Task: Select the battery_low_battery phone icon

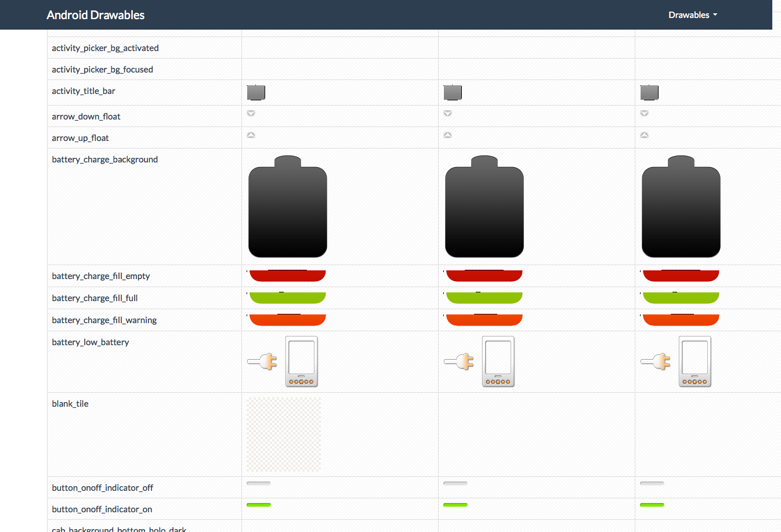Action: pos(301,361)
